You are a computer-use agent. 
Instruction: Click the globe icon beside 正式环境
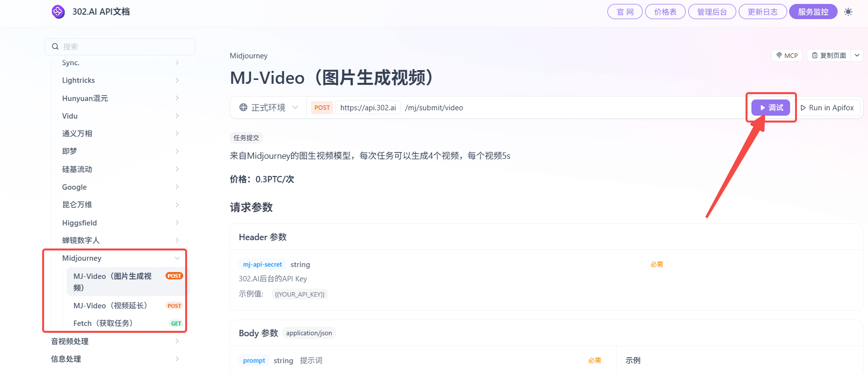tap(243, 107)
